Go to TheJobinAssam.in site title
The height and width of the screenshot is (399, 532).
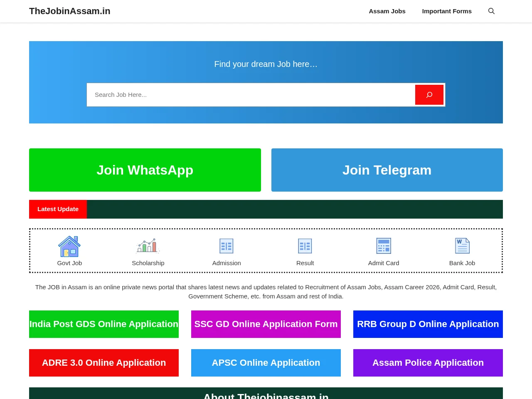tap(70, 11)
